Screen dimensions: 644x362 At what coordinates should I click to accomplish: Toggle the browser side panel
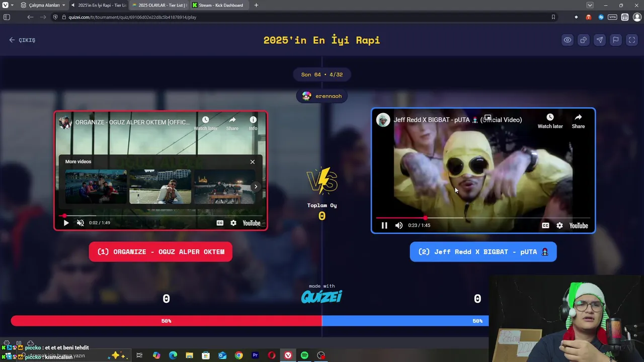(x=7, y=17)
